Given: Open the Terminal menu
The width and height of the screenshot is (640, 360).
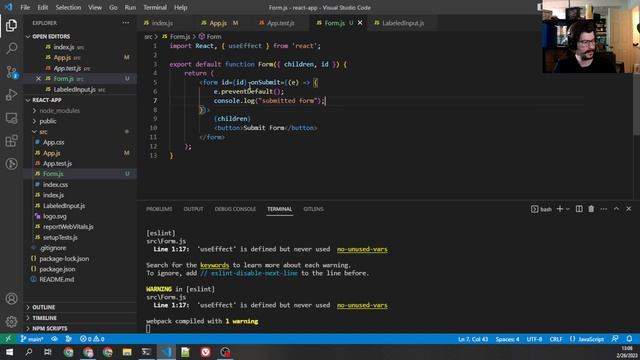Looking at the screenshot, I should (155, 7).
